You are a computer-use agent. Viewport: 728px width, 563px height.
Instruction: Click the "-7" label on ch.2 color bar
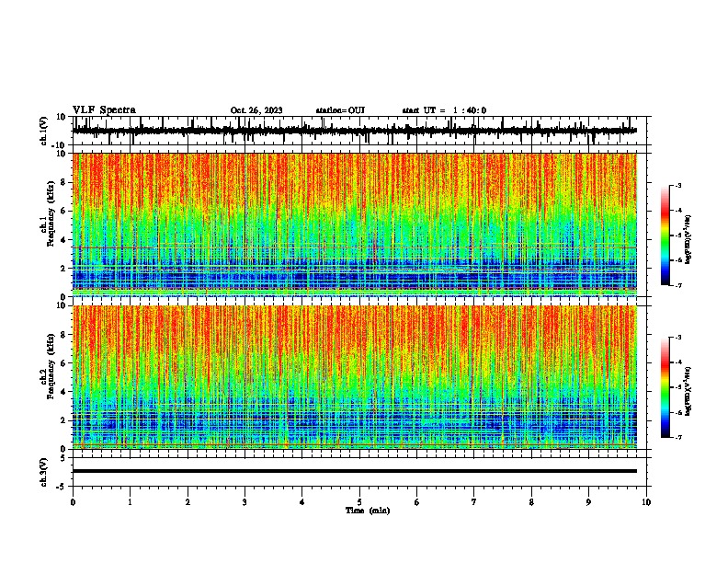click(678, 437)
